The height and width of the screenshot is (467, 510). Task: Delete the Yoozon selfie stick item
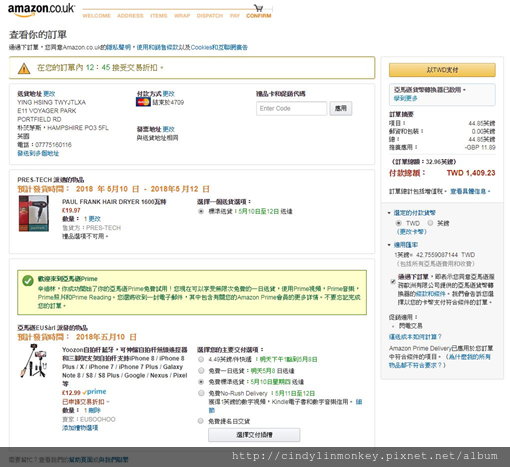[95, 410]
